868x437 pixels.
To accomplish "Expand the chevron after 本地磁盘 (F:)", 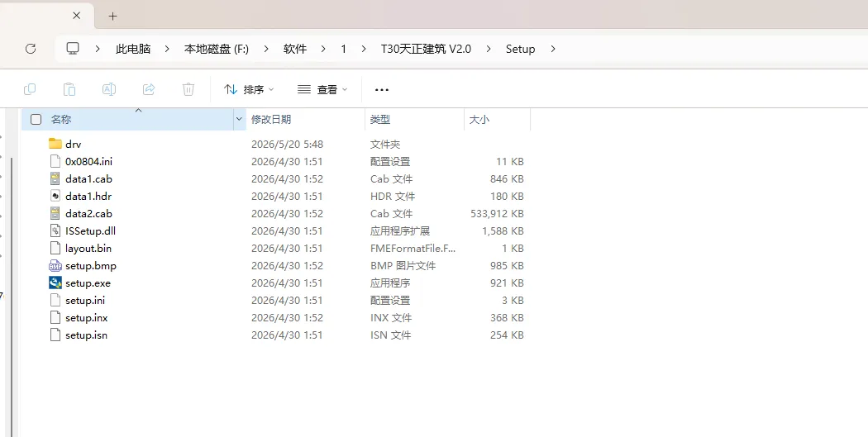I will pyautogui.click(x=265, y=49).
